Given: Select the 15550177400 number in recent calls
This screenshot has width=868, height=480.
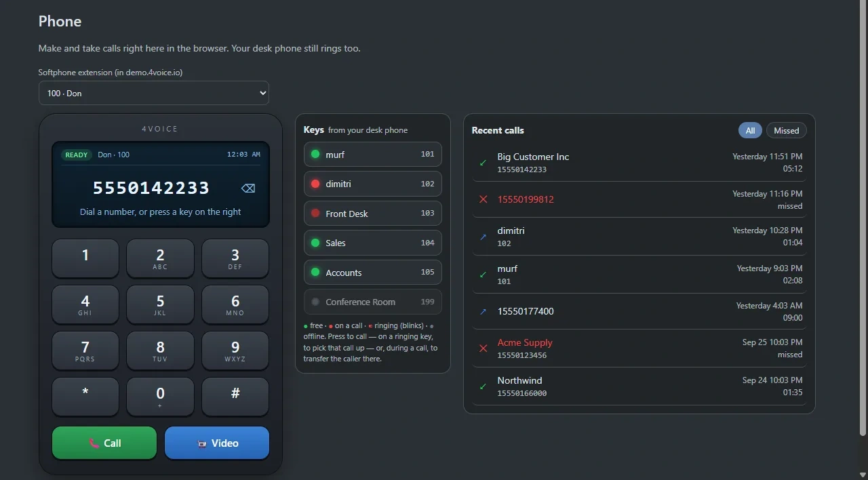Looking at the screenshot, I should 526,311.
